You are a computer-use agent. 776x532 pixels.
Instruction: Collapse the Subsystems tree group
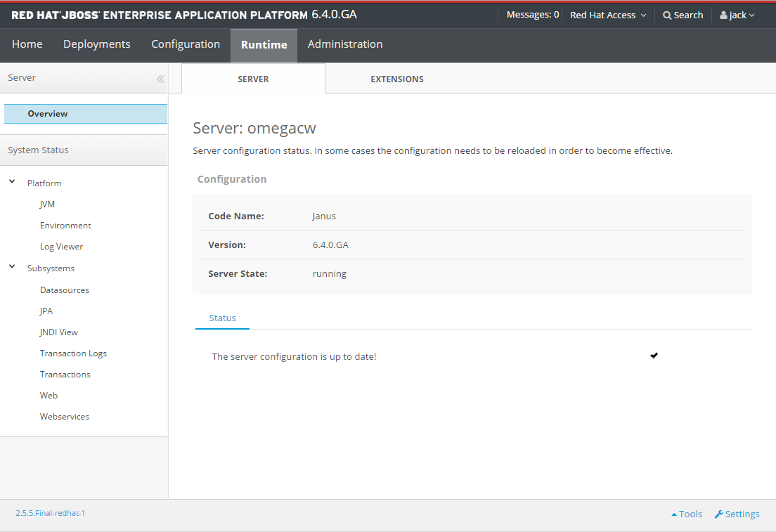click(12, 267)
